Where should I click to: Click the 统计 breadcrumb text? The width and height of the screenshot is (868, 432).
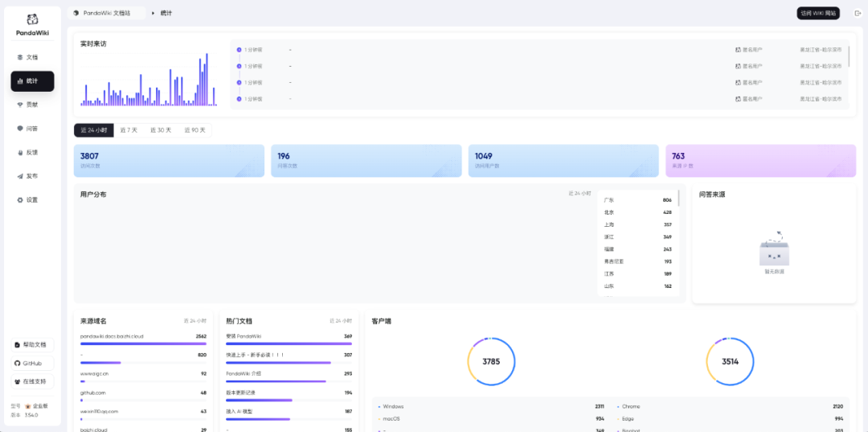pyautogui.click(x=166, y=13)
